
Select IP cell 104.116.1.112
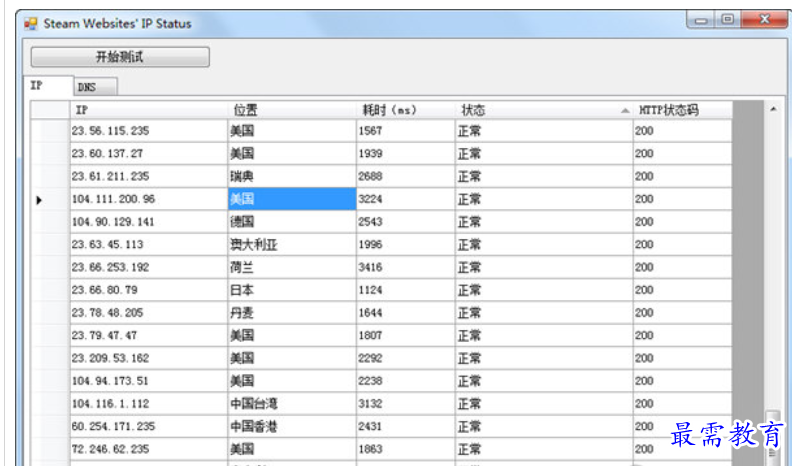coord(148,403)
